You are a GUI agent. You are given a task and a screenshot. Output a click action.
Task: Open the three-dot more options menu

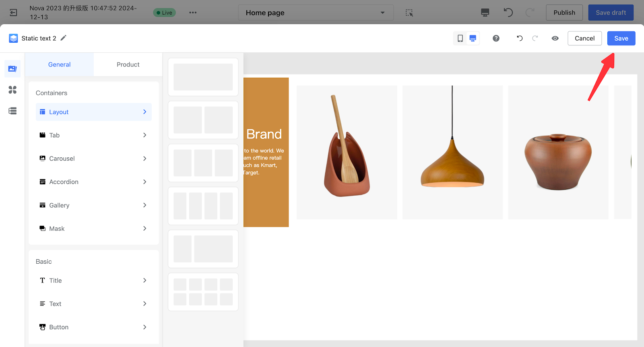coord(193,12)
